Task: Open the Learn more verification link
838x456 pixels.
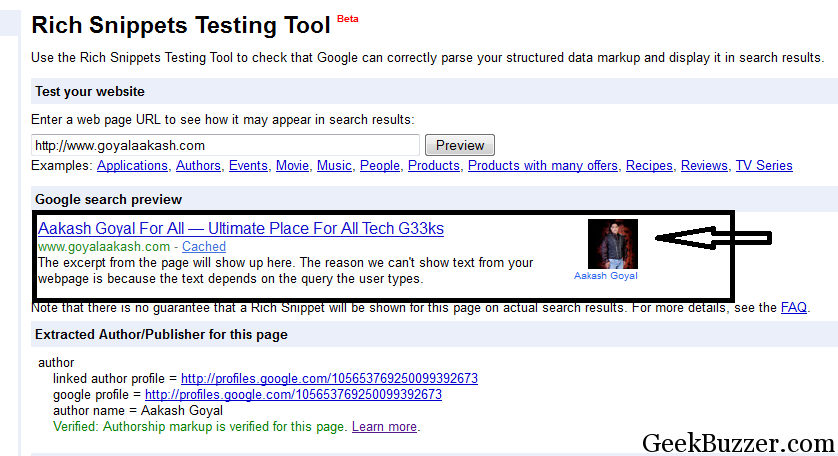Action: pos(384,427)
